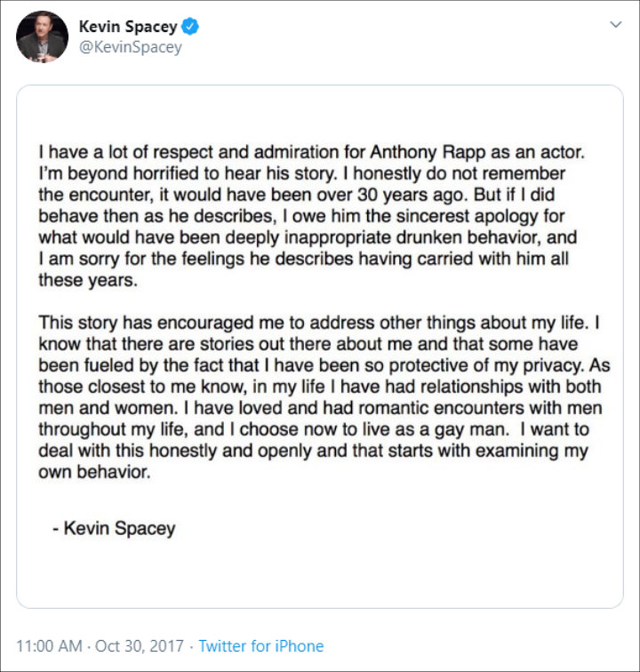640x672 pixels.
Task: Click the '- Kevin Spacey' signature in the image
Action: coord(114,528)
